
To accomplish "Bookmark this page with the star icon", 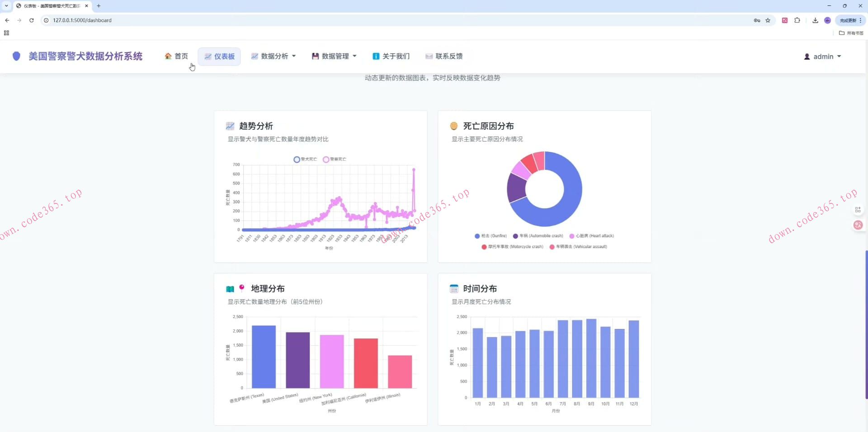I will point(768,20).
